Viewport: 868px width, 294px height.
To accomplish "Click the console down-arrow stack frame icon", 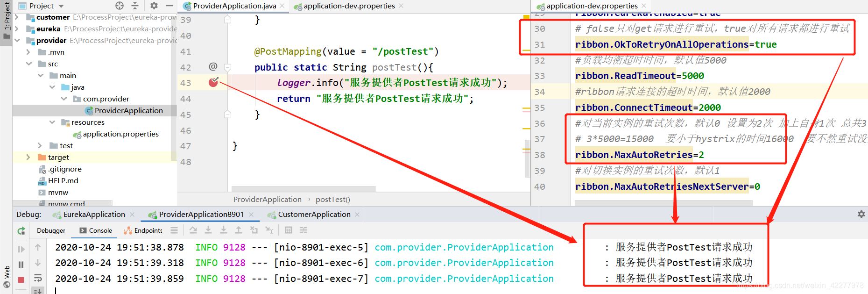I will [x=38, y=263].
